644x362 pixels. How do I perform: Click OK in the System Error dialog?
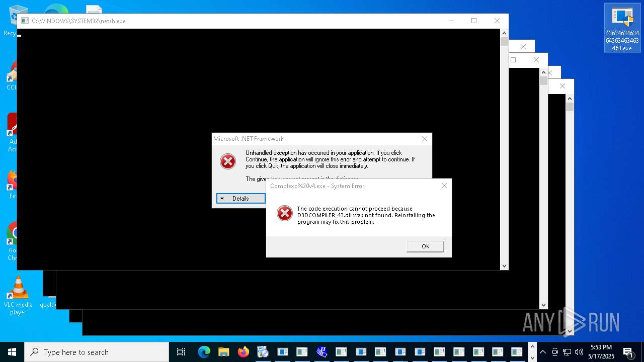[x=425, y=246]
